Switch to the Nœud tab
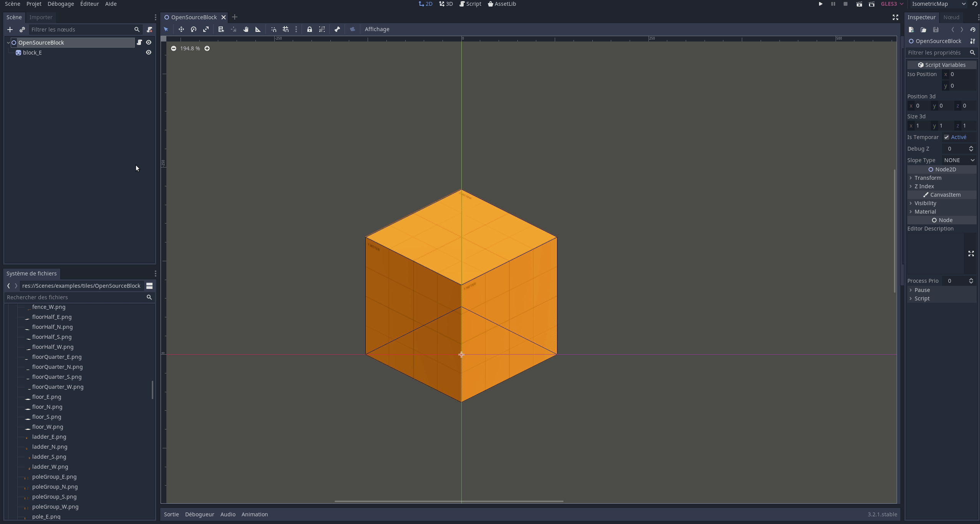Viewport: 980px width, 524px height. [951, 17]
